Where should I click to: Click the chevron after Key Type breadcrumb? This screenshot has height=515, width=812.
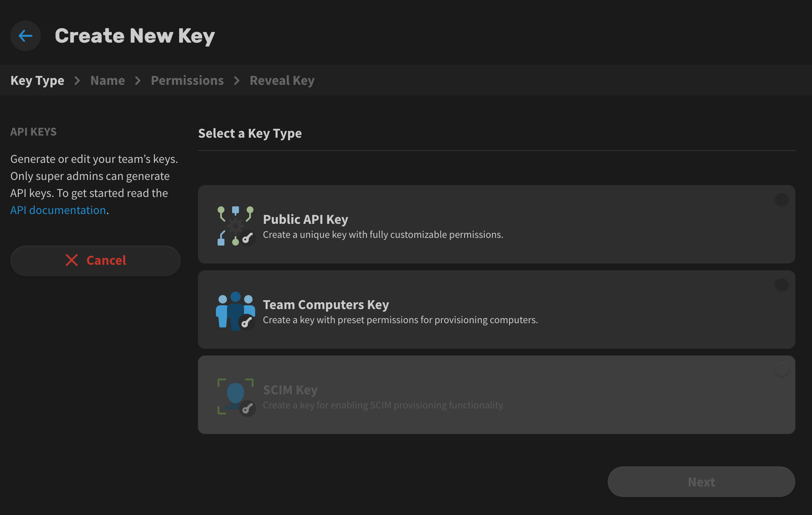point(77,81)
